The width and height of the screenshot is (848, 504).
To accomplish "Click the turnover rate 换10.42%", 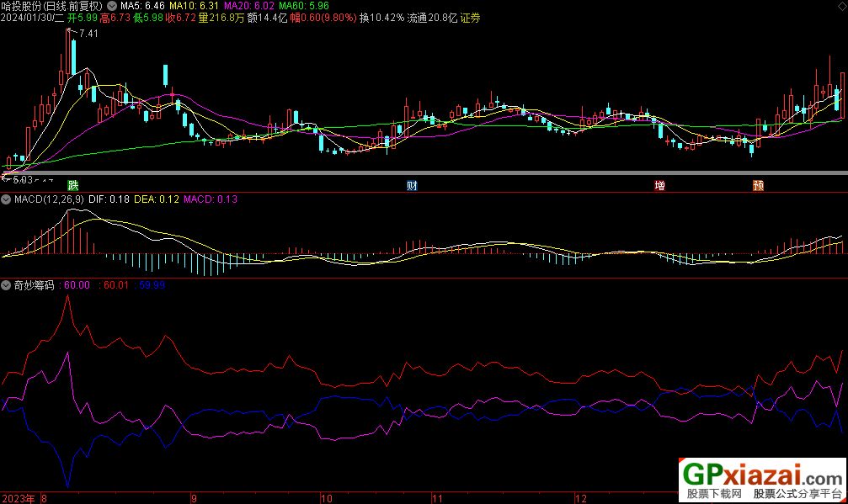I will point(381,18).
